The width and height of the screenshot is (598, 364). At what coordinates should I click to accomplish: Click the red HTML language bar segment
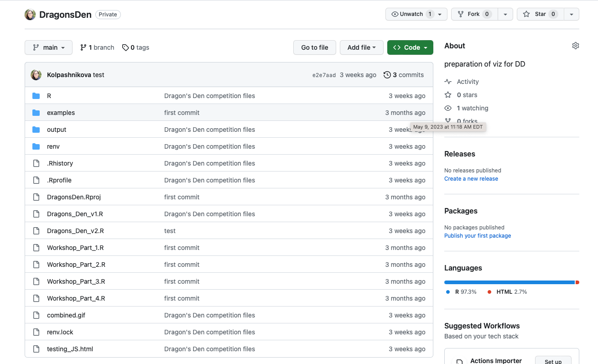coord(577,282)
